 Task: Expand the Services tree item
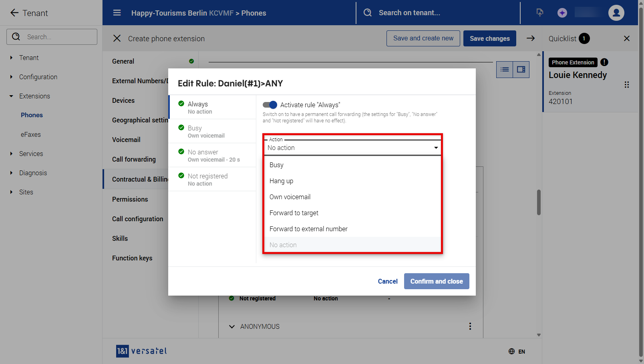click(x=11, y=154)
